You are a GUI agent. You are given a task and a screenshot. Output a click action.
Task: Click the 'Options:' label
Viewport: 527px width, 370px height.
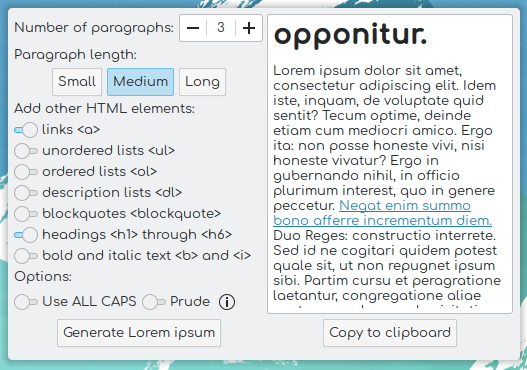coord(43,277)
